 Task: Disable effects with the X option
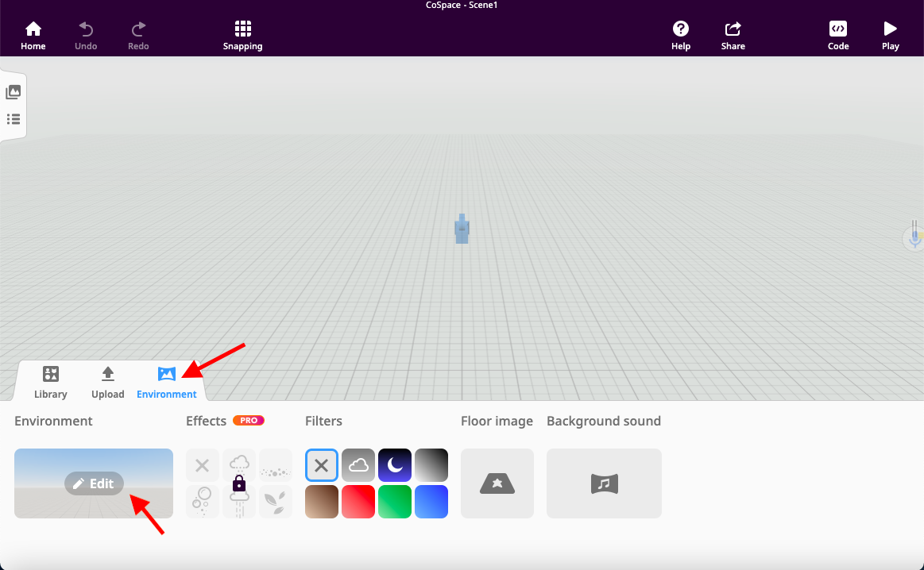point(203,465)
